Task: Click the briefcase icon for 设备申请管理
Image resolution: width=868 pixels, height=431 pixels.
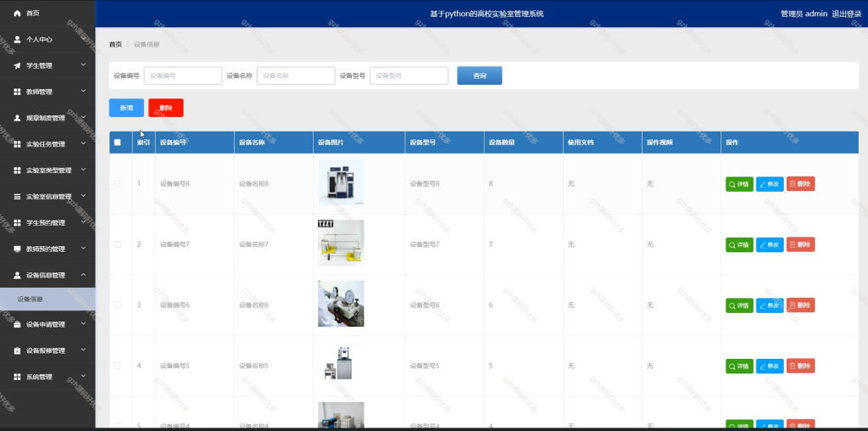Action: [x=17, y=324]
